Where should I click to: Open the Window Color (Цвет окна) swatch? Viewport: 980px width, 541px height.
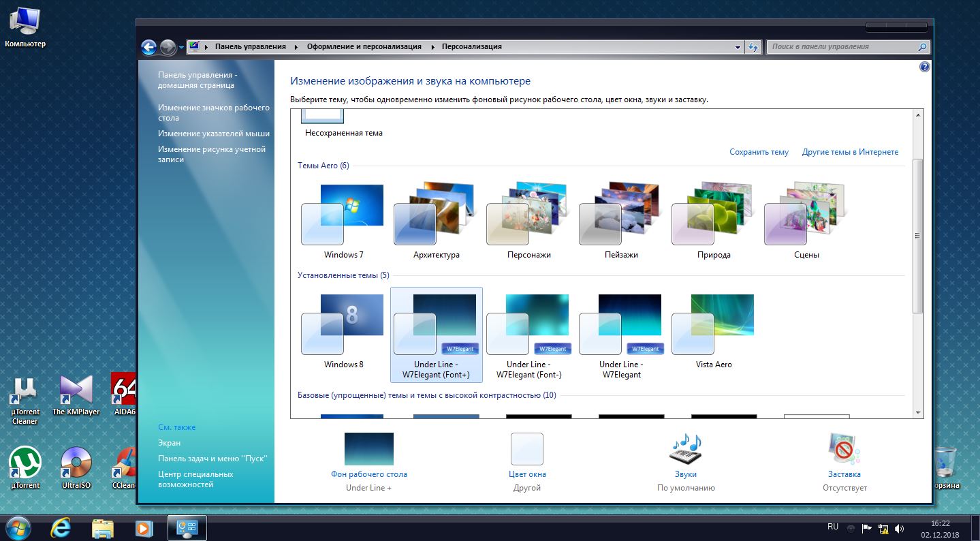click(x=527, y=449)
